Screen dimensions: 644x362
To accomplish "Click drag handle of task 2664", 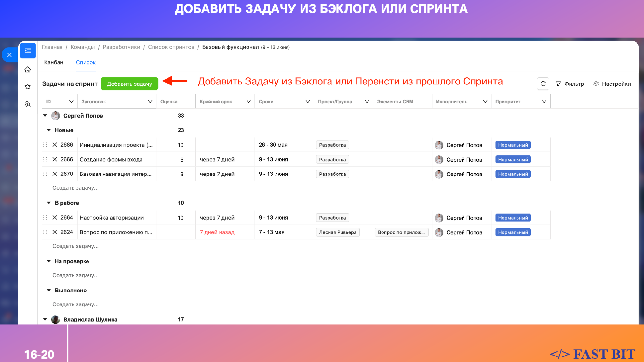I will 45,218.
